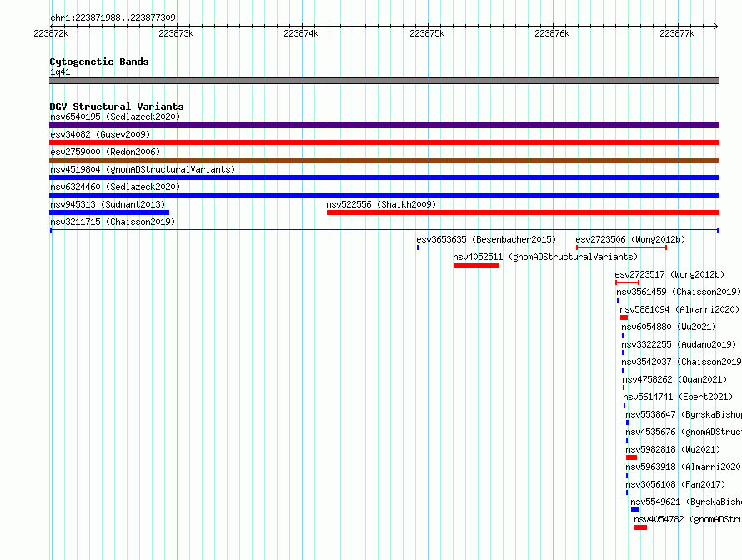Click the red esv2723517 bracket line

[x=628, y=282]
